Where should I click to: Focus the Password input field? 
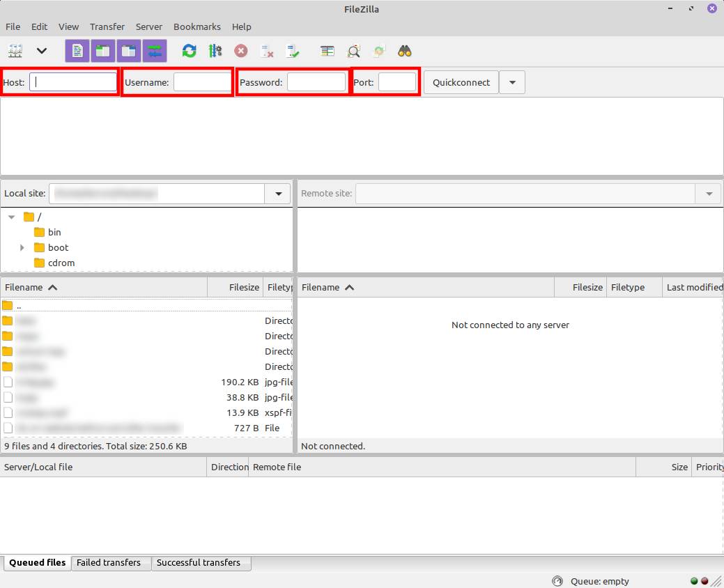coord(316,82)
